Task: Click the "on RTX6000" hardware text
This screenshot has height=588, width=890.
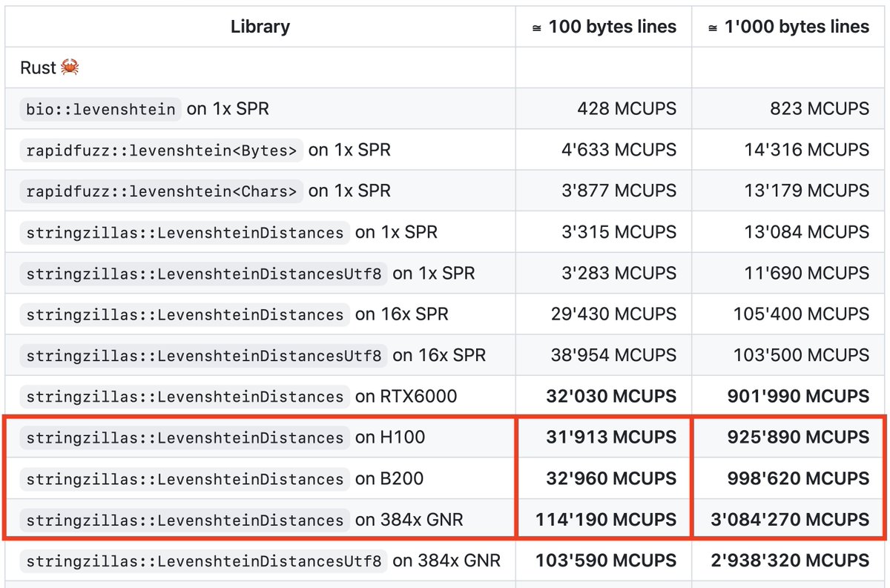Action: 406,397
